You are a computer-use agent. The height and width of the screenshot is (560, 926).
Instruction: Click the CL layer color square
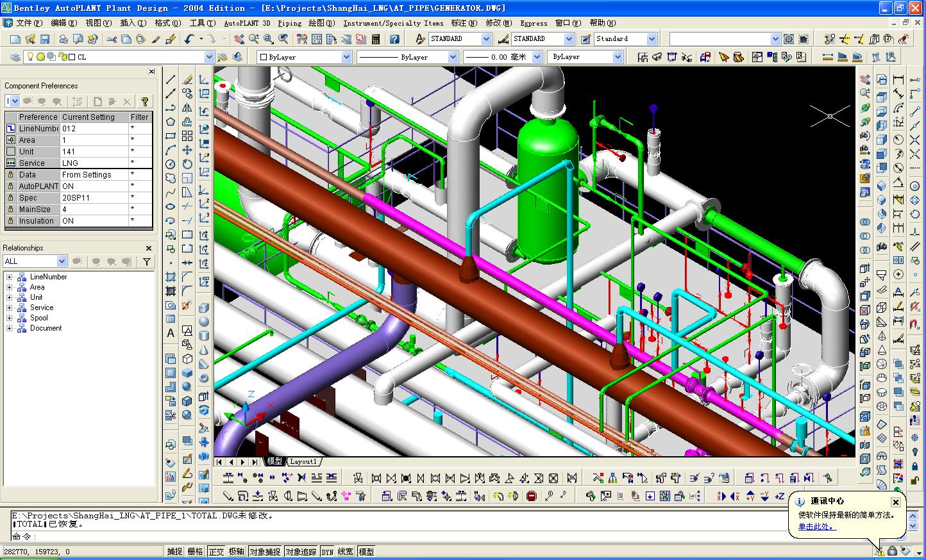click(72, 57)
